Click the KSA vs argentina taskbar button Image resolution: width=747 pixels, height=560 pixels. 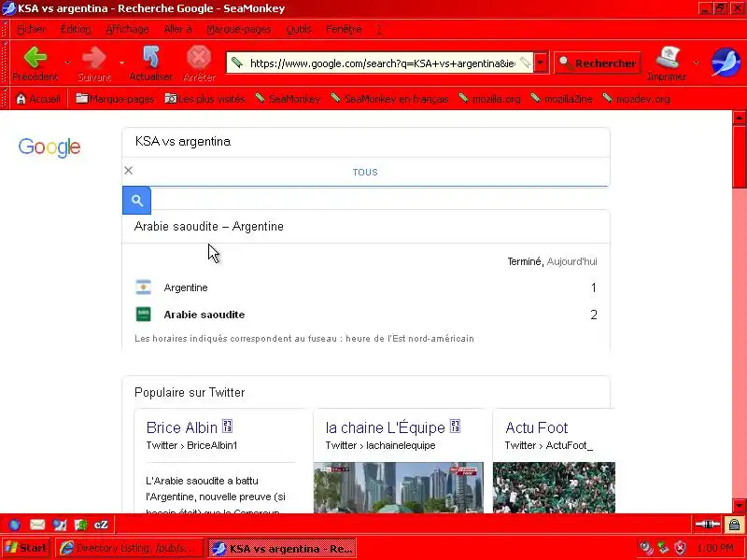283,548
